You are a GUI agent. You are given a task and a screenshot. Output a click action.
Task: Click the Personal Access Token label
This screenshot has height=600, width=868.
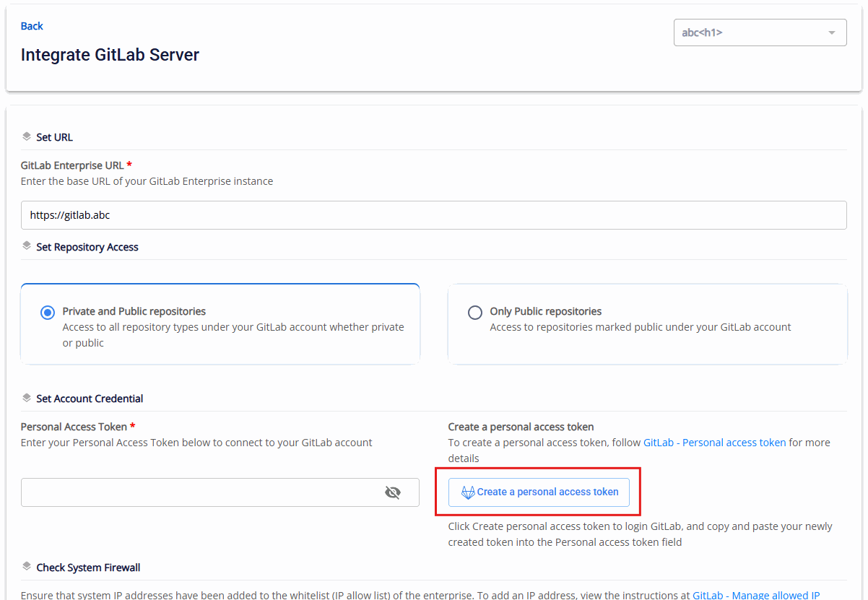coord(74,427)
